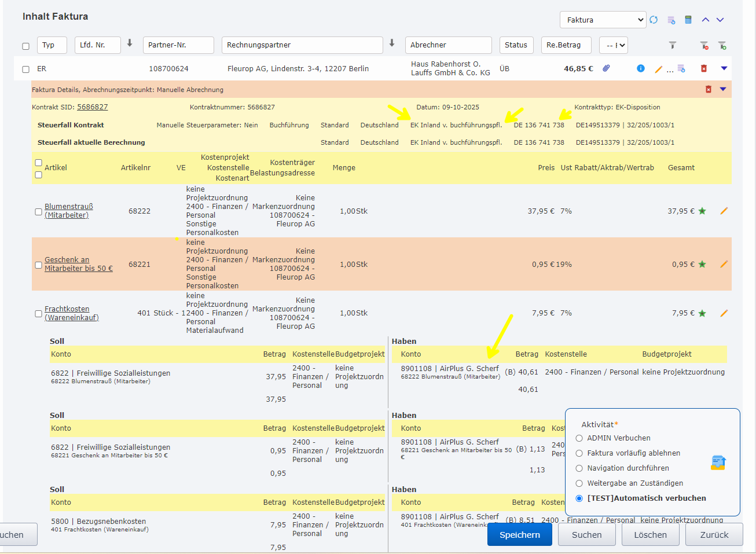The height and width of the screenshot is (554, 756).
Task: Collapse Faktura Details section with its triangle
Action: 722,89
